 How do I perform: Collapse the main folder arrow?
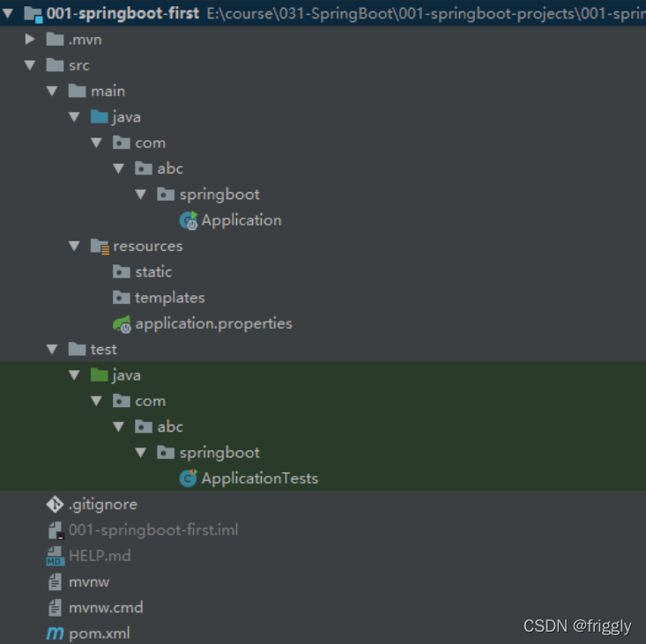[52, 91]
